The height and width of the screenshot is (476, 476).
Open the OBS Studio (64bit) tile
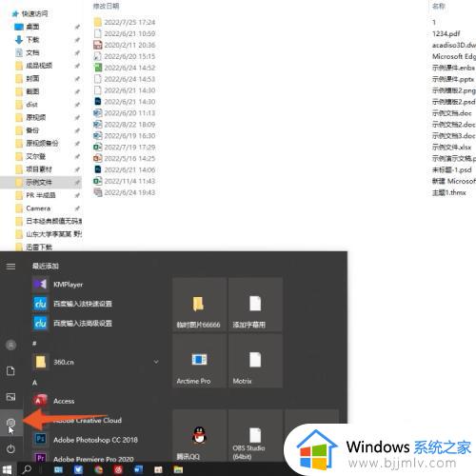(x=255, y=436)
